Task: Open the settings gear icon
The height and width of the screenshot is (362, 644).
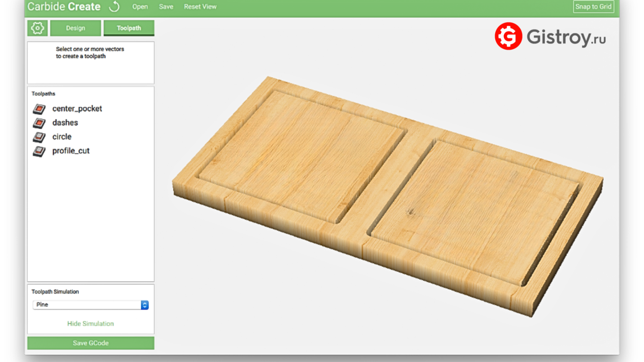Action: [x=38, y=28]
